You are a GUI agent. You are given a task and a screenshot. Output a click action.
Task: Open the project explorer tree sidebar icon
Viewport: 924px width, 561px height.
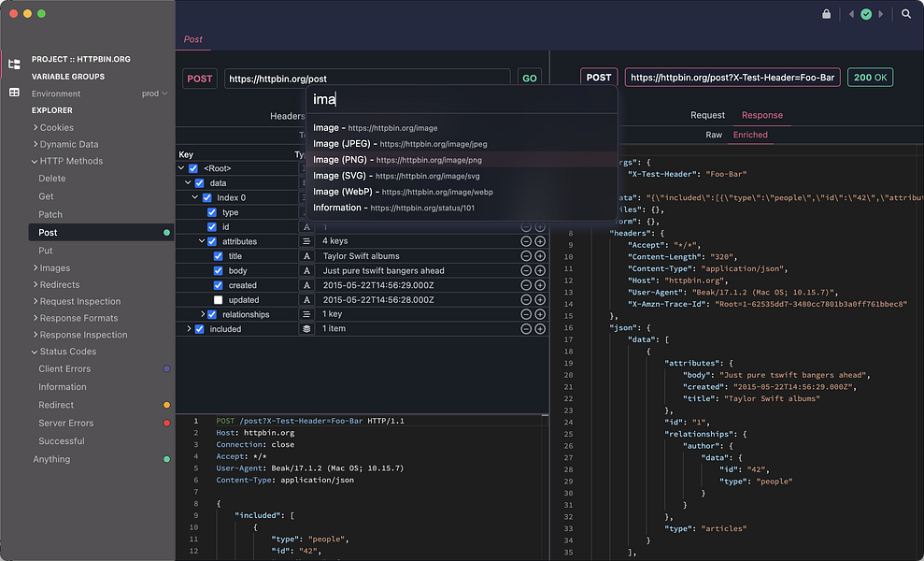[x=14, y=65]
